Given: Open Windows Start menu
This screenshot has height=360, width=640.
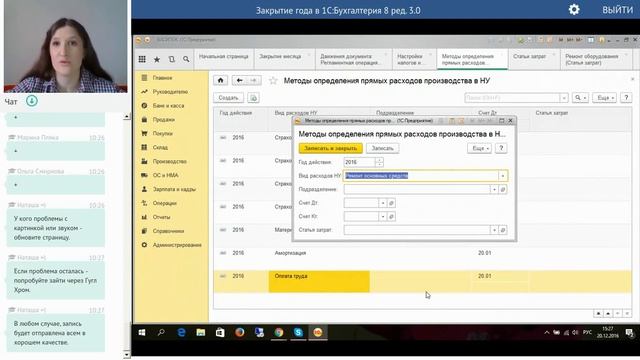Looking at the screenshot, I should point(142,333).
